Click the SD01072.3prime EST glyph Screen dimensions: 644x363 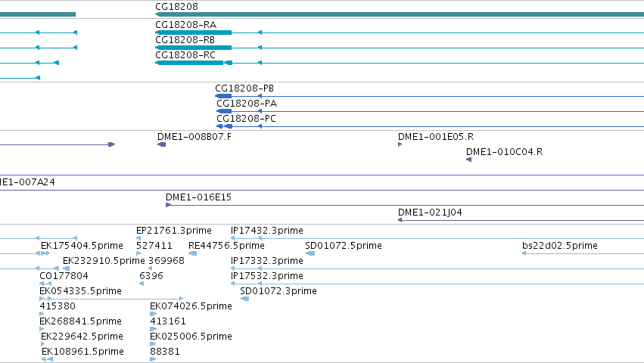[x=244, y=299]
